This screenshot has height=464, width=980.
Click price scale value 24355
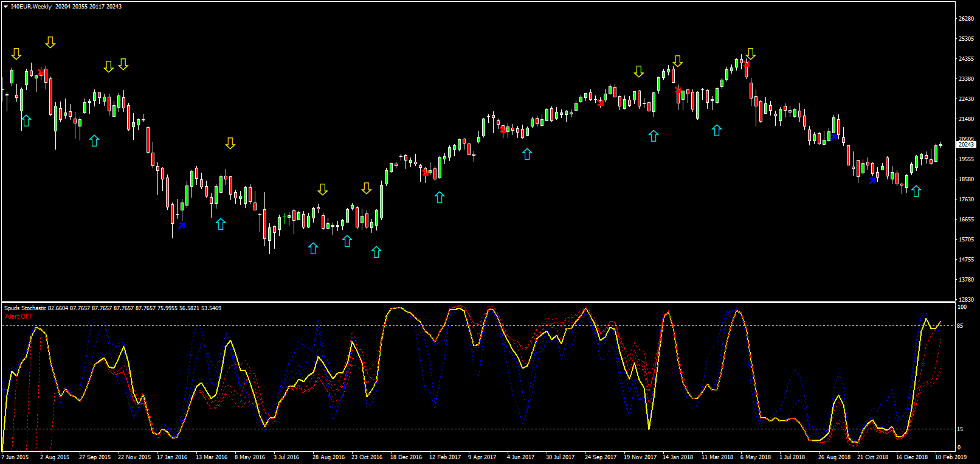coord(966,59)
